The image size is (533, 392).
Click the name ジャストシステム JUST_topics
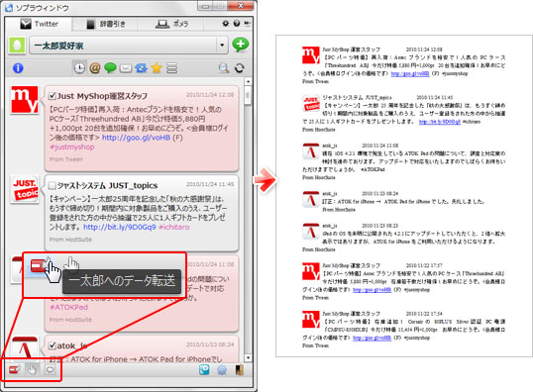click(107, 185)
